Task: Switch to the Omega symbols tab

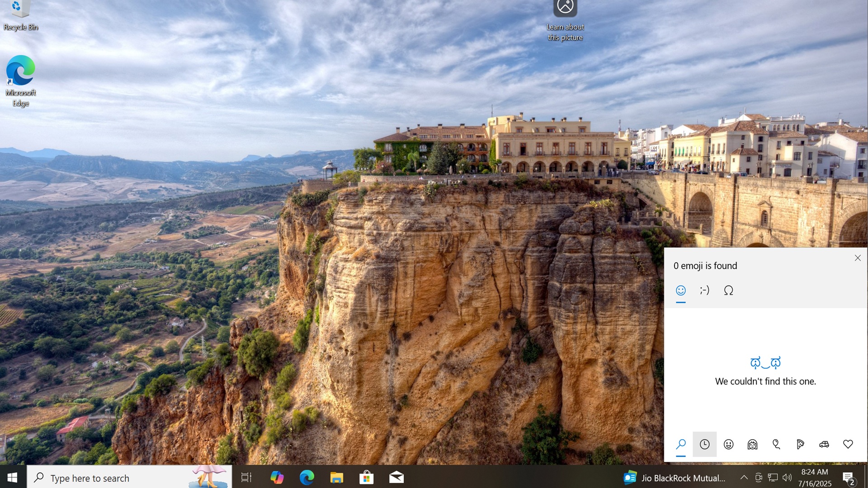Action: (x=728, y=291)
